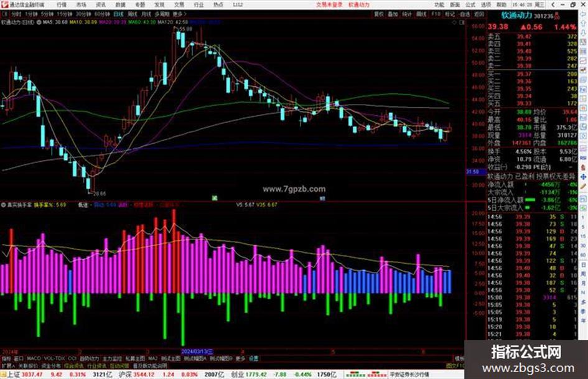The image size is (588, 379).
Task: Select 多周期 view
Action: click(x=162, y=14)
